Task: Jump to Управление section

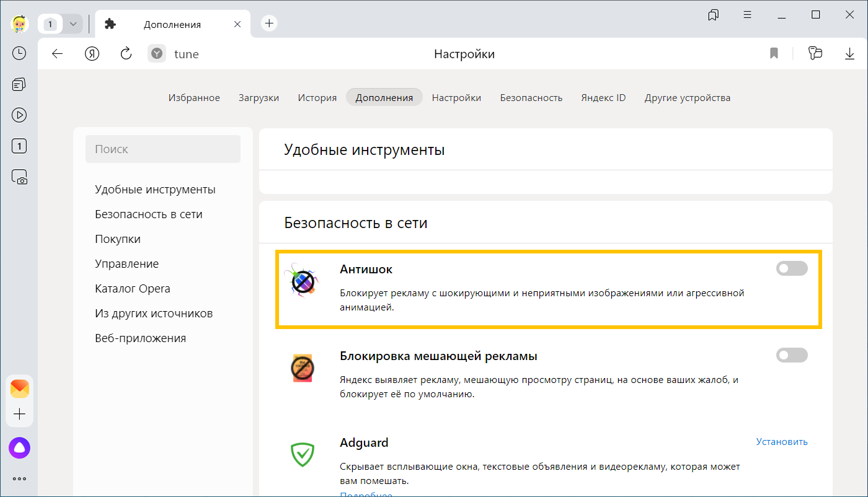Action: pyautogui.click(x=126, y=263)
